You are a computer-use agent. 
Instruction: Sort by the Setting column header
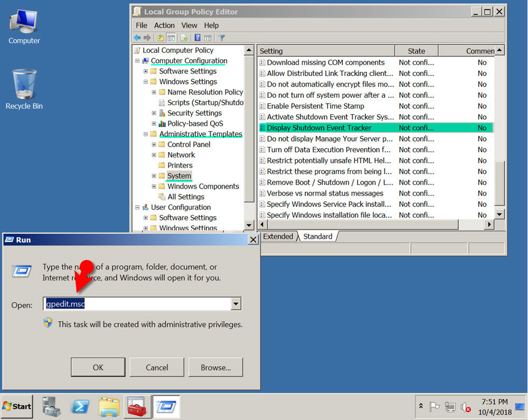326,51
